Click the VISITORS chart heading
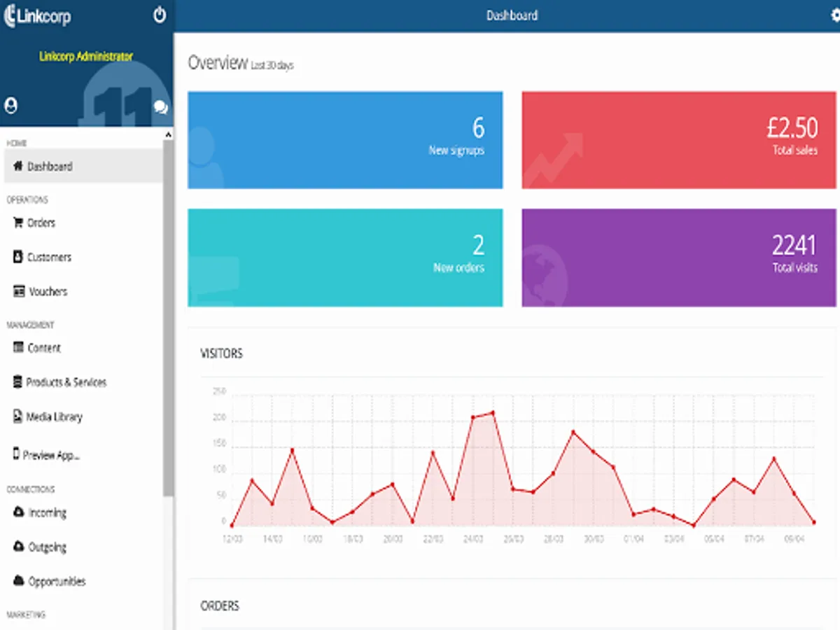Viewport: 840px width, 630px height. [x=221, y=353]
